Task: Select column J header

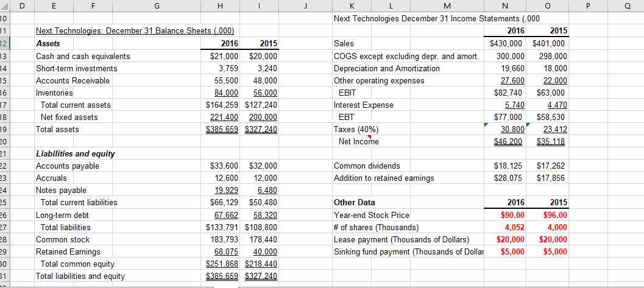Action: point(305,6)
